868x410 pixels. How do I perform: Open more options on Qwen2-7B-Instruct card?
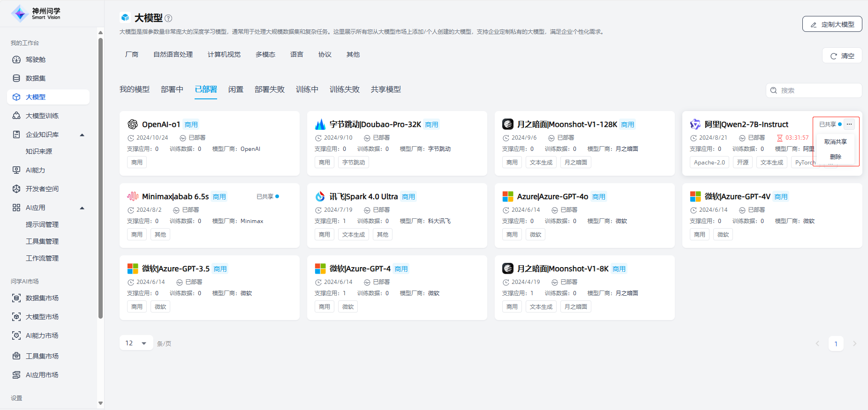point(849,124)
